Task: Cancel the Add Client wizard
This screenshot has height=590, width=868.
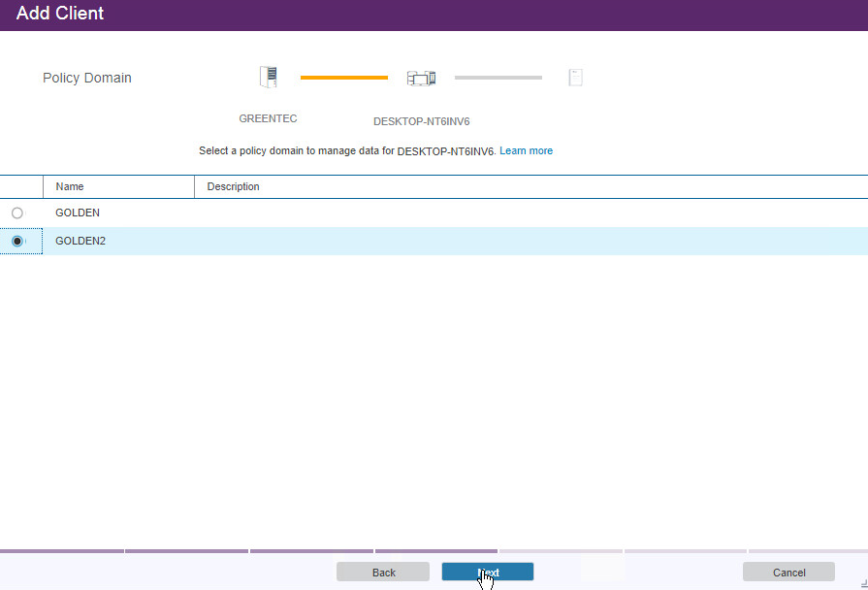Action: [x=788, y=573]
